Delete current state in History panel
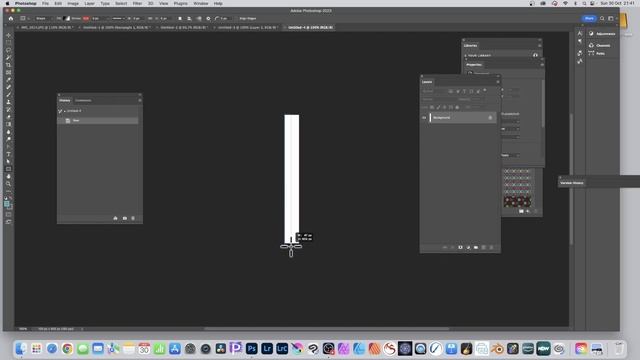640x360 pixels. (x=133, y=218)
